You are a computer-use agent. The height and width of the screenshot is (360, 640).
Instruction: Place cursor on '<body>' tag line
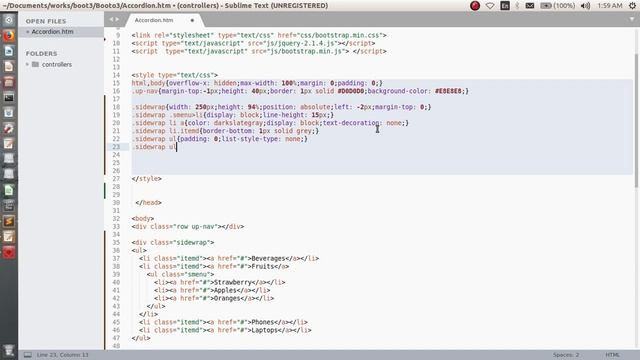click(x=142, y=218)
